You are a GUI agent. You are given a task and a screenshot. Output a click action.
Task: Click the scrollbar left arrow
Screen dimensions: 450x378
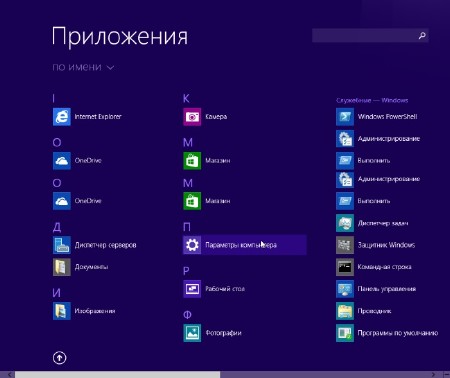(x=9, y=375)
